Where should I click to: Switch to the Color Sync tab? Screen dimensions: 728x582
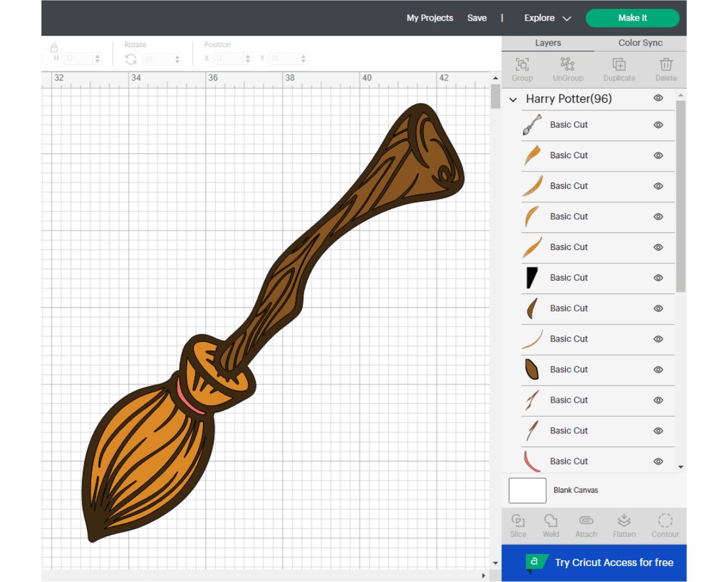[640, 43]
